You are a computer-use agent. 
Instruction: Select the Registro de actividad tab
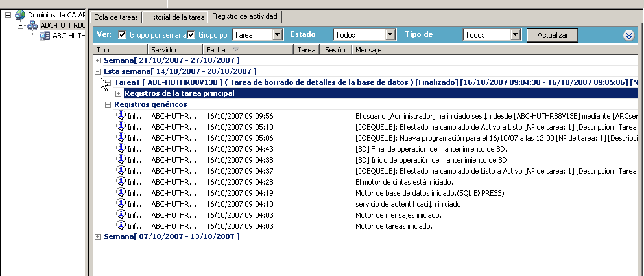point(244,17)
